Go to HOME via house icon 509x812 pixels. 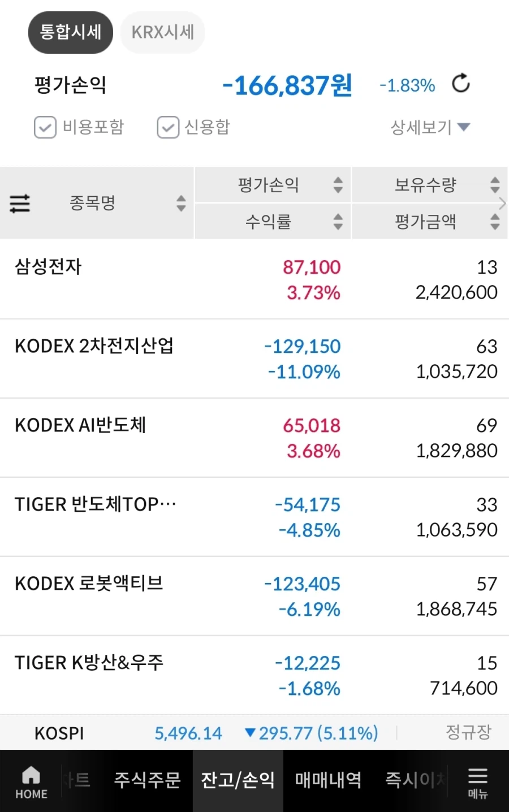tap(31, 781)
